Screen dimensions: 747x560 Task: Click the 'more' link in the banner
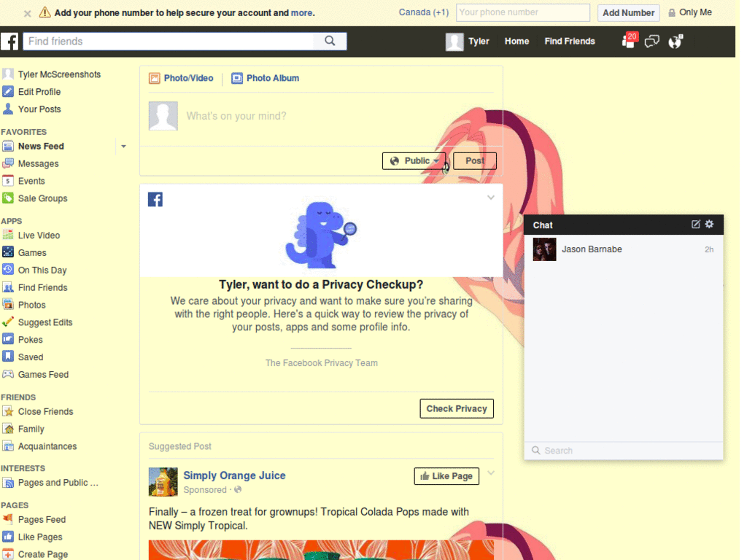tap(301, 13)
